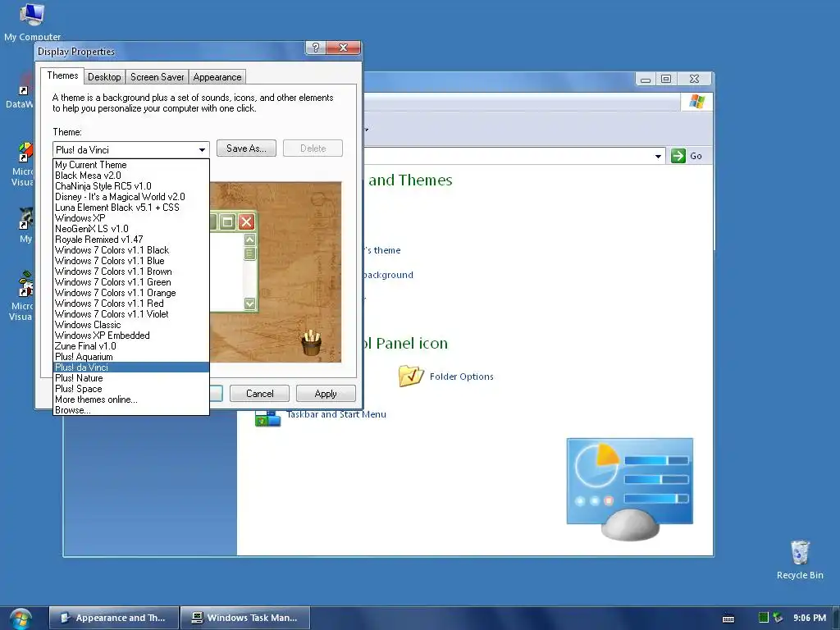This screenshot has width=840, height=630.
Task: Switch to the Desktop tab
Action: (x=104, y=77)
